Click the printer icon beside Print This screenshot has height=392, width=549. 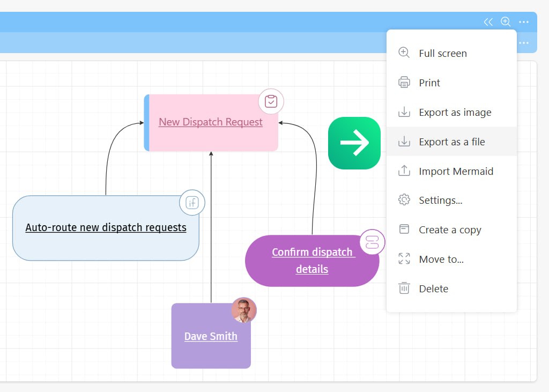pos(404,83)
